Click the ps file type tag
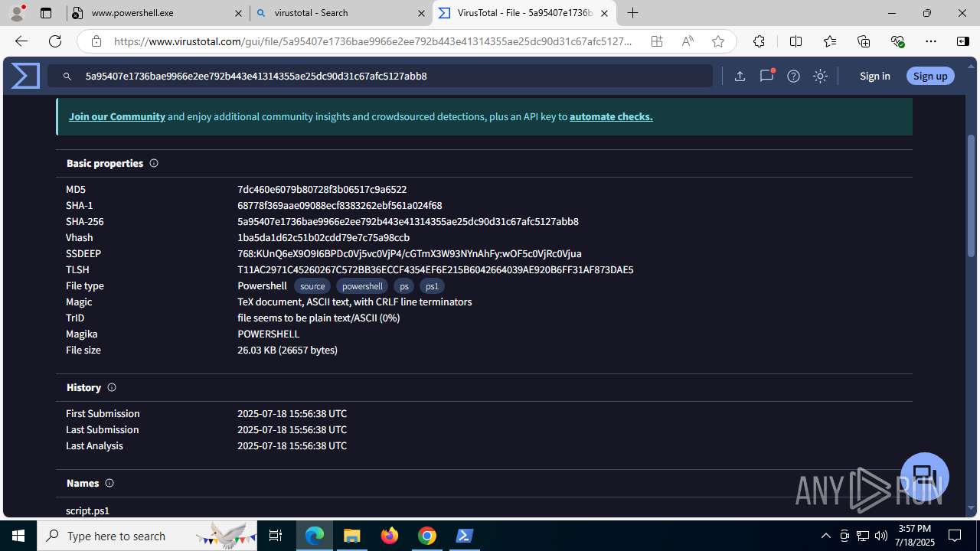 [x=403, y=286]
